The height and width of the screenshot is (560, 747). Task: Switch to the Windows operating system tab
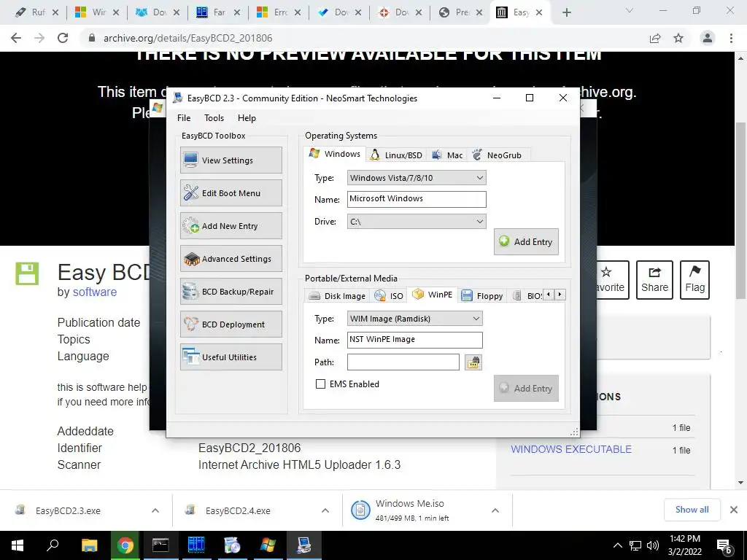(334, 154)
